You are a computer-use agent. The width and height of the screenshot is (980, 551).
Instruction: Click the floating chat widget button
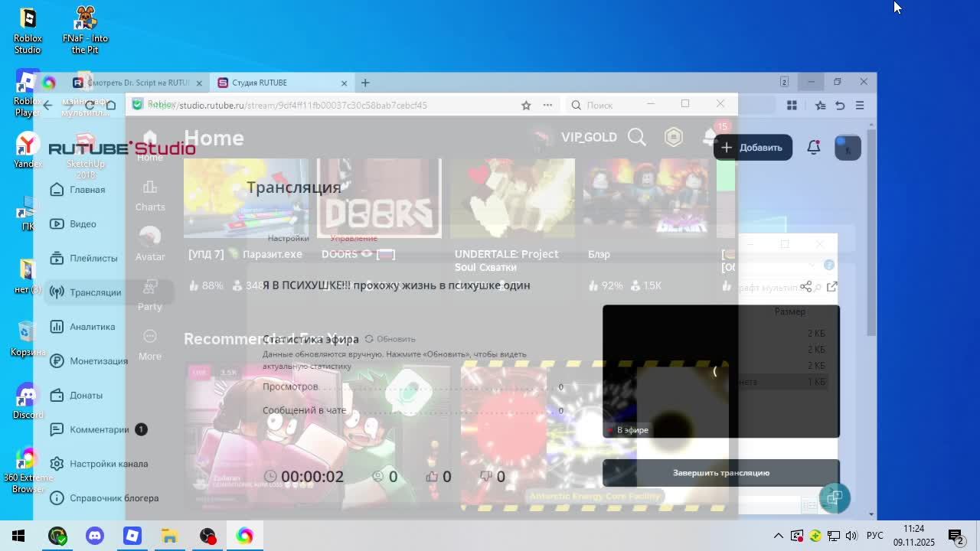click(835, 498)
